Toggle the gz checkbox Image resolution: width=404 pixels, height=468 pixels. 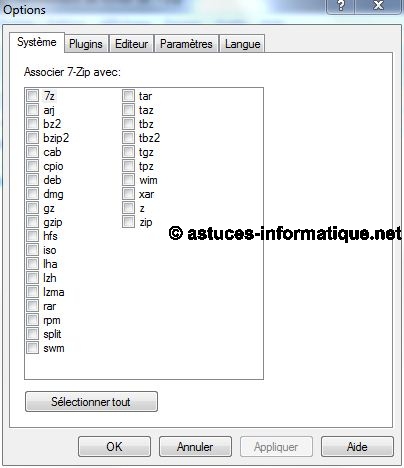coord(33,208)
